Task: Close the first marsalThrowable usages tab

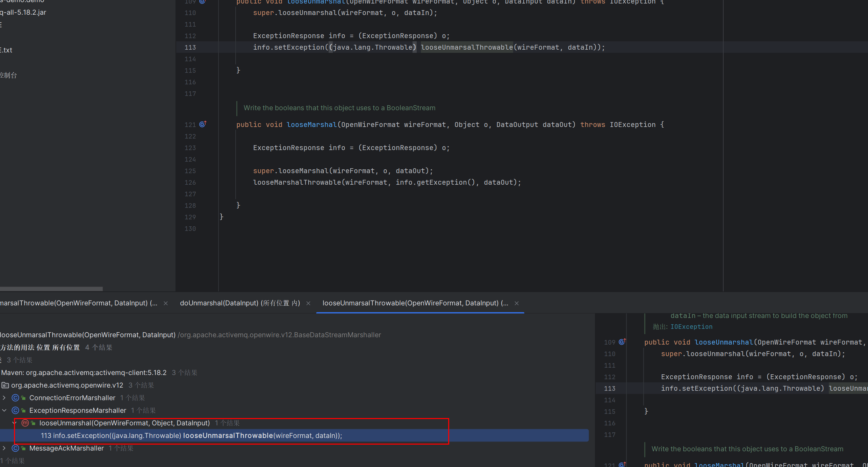Action: [166, 303]
